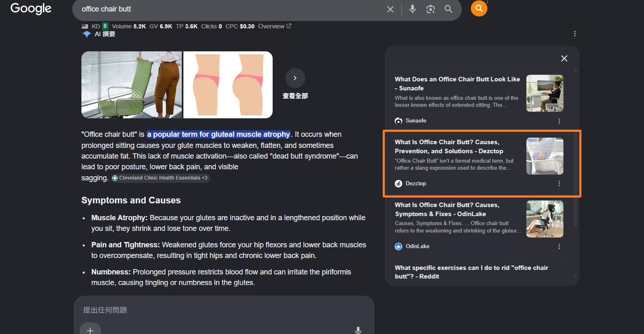Click the 'Symptoms and Causes' heading
The image size is (644, 334).
tap(131, 200)
